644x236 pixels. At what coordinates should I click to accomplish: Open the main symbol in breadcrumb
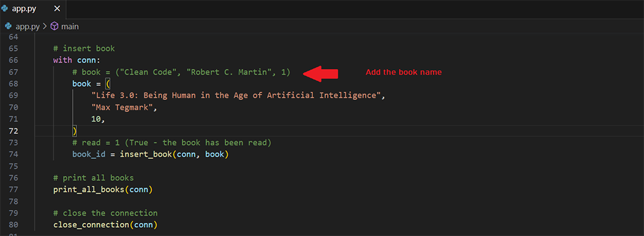[70, 27]
